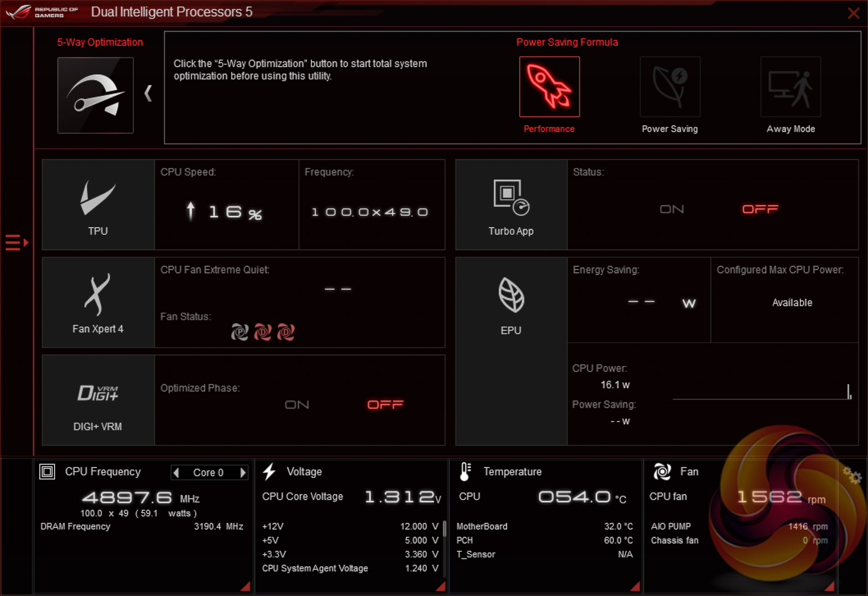This screenshot has height=596, width=868.
Task: Open the DIGI+ VRM panel
Action: [98, 400]
